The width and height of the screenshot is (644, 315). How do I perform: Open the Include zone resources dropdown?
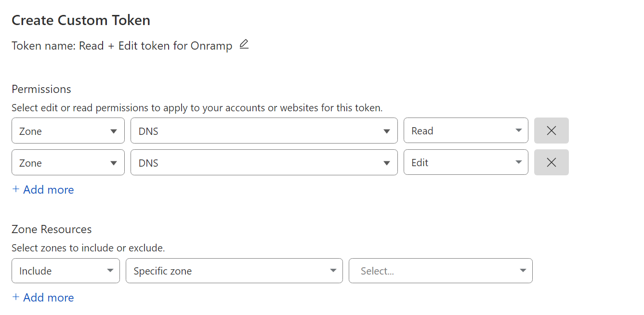pyautogui.click(x=66, y=271)
